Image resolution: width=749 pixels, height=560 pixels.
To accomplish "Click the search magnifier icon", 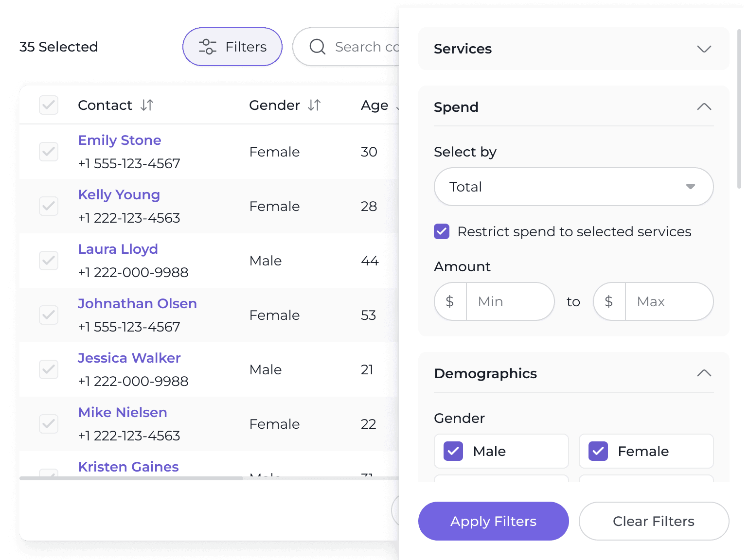I will 318,47.
